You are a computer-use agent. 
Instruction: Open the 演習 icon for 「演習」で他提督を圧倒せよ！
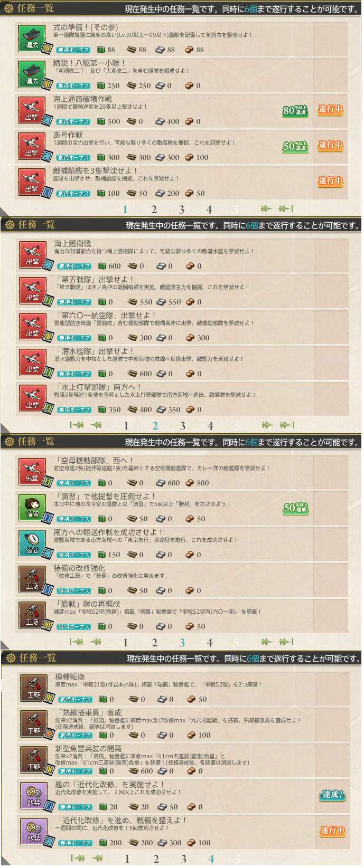(32, 507)
